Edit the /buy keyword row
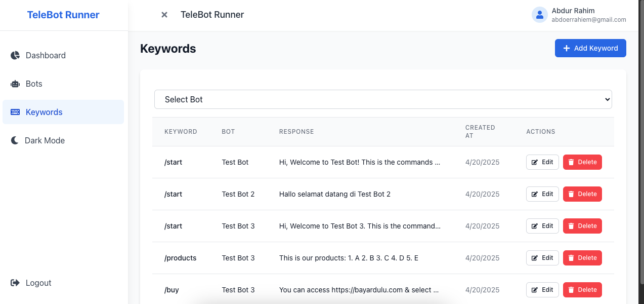This screenshot has height=304, width=644. (542, 290)
